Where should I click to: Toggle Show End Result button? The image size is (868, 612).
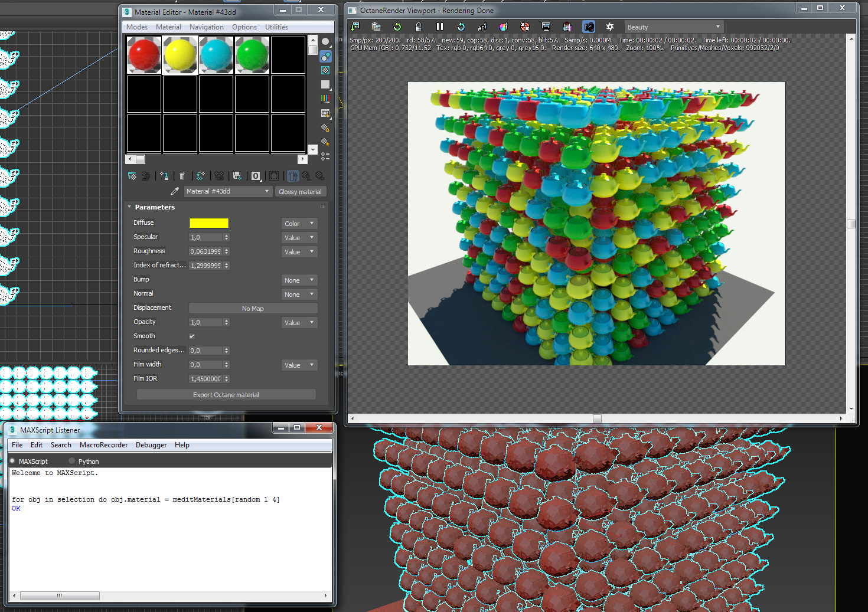[293, 176]
